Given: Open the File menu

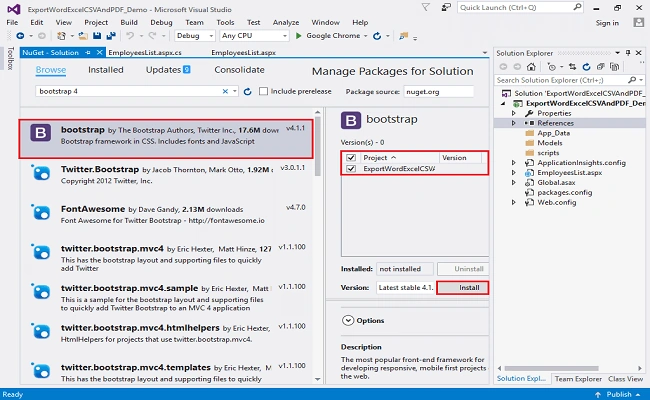Looking at the screenshot, I should pos(12,22).
